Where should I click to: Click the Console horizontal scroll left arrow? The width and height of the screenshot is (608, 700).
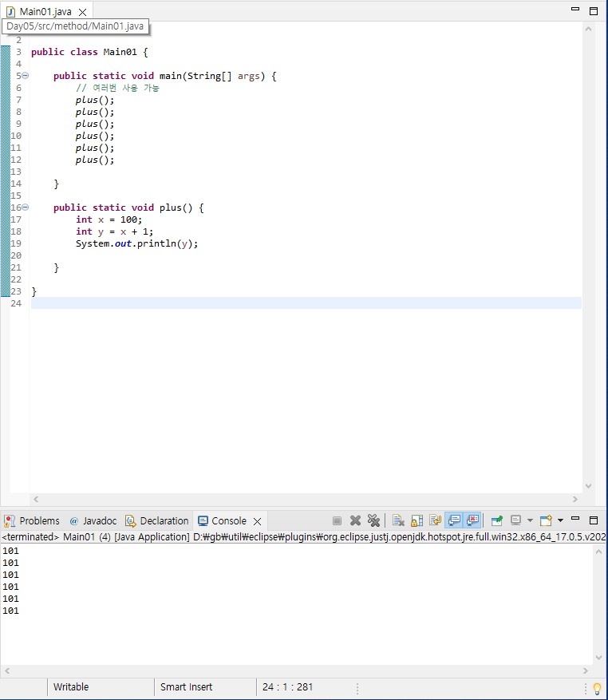click(x=7, y=670)
